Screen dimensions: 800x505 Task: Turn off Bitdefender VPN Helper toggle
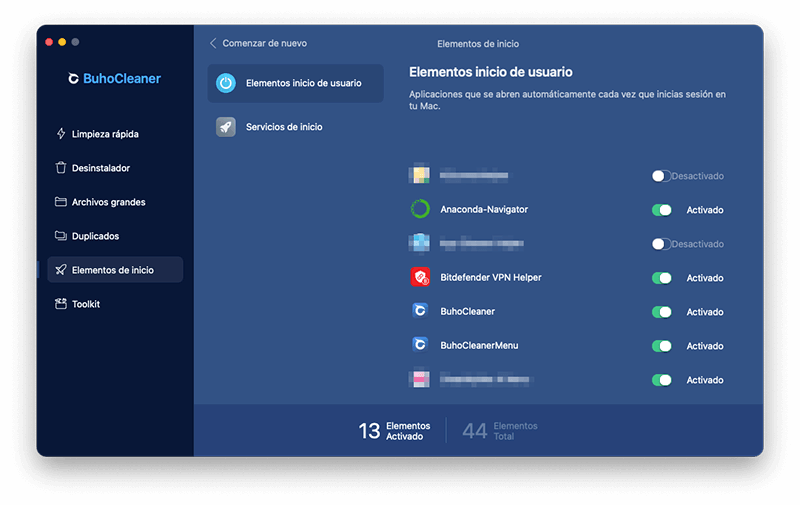tap(662, 278)
